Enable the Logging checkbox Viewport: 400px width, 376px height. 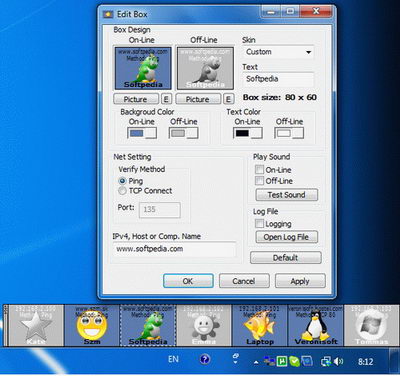[259, 223]
